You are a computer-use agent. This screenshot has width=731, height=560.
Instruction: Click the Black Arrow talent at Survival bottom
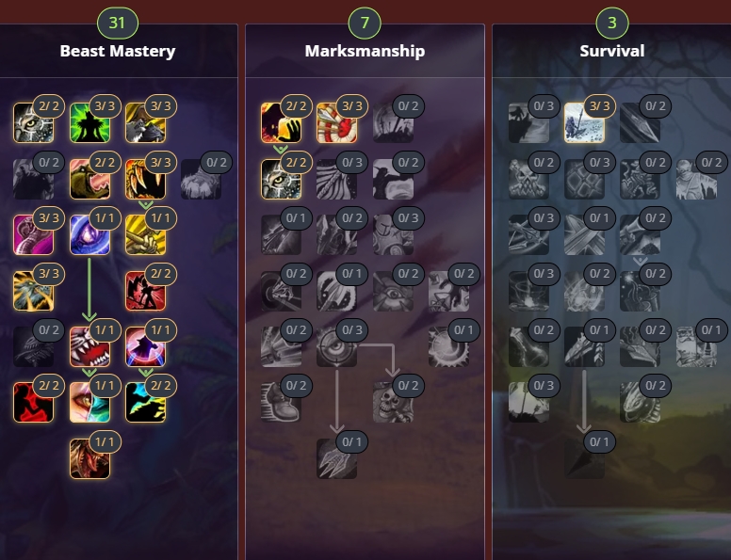(584, 458)
